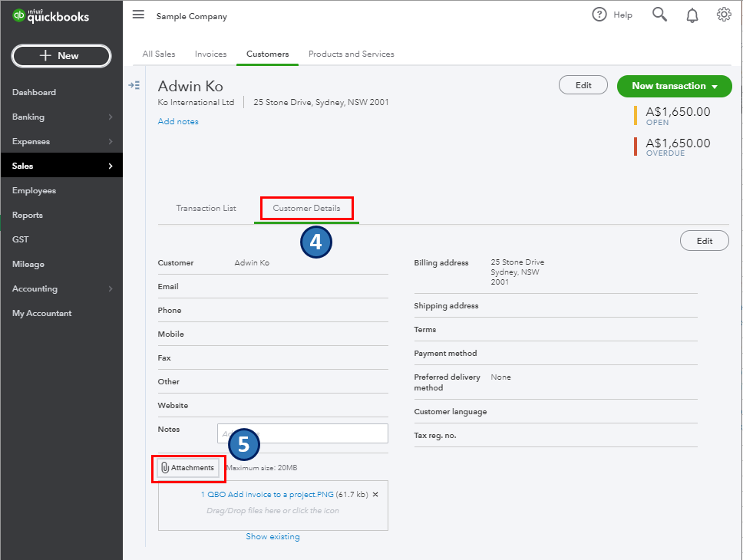Screen dimensions: 743x560
Task: Open the Invoices tab
Action: click(210, 54)
